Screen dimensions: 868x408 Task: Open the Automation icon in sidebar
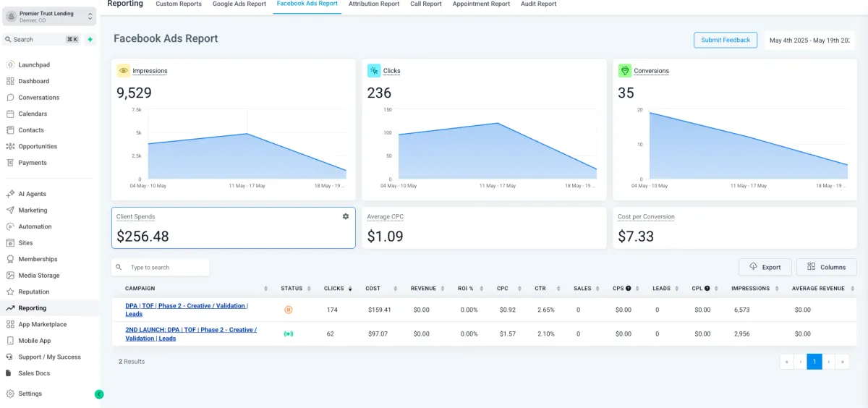click(x=10, y=226)
